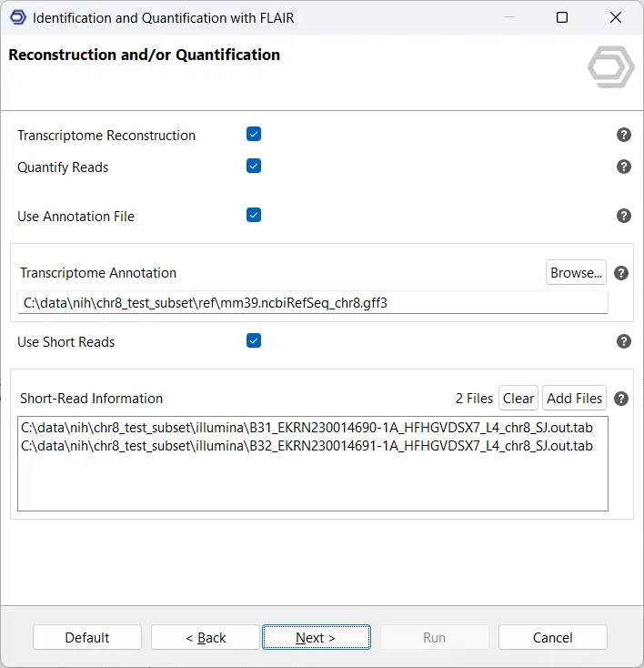The height and width of the screenshot is (668, 644).
Task: Click into the Transcriptome Annotation path field
Action: (x=312, y=303)
